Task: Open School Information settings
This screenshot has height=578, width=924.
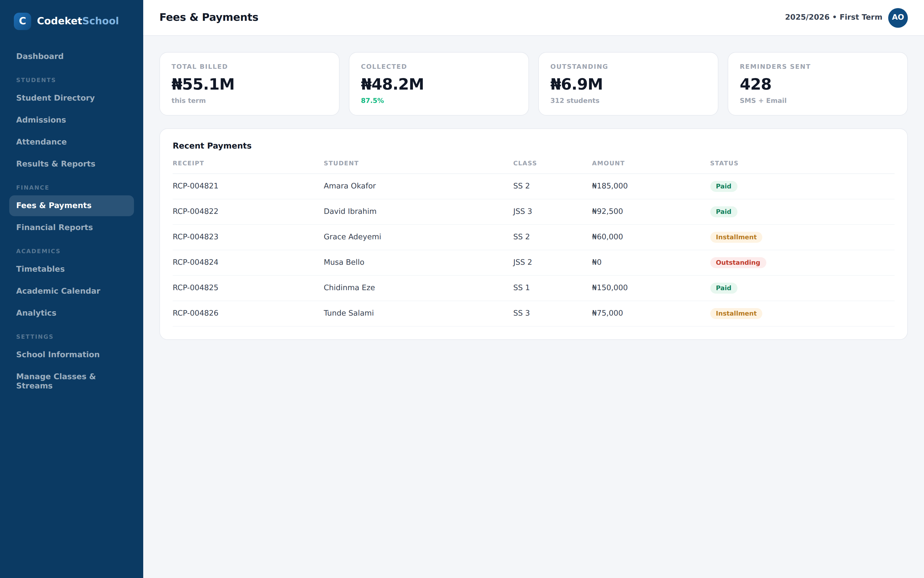Action: point(71,355)
